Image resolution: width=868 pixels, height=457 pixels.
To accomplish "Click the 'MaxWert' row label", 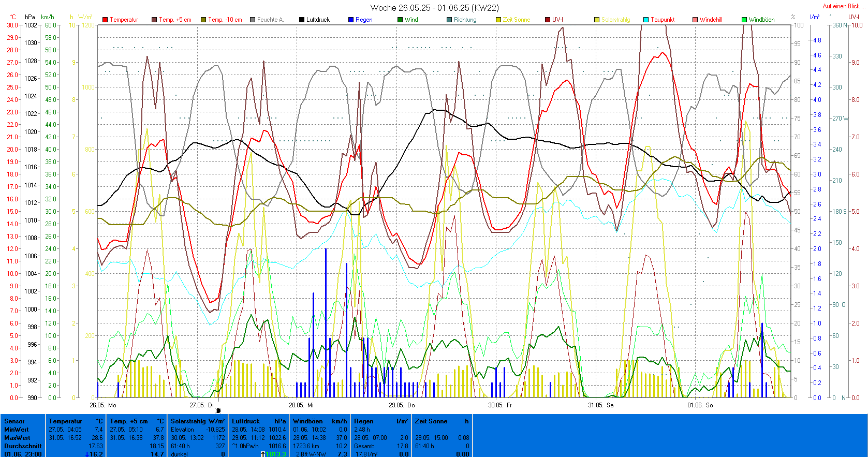I will tap(17, 438).
